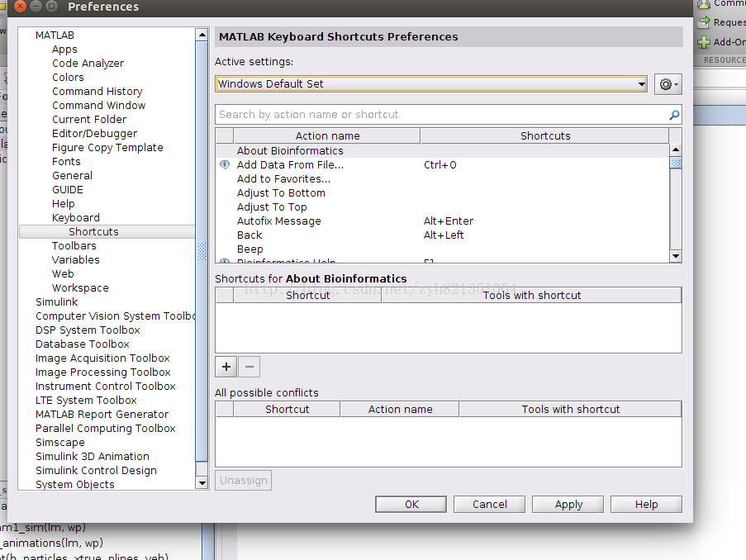The width and height of the screenshot is (746, 560).
Task: Click down arrow of actions list scrollbar
Action: coord(676,256)
